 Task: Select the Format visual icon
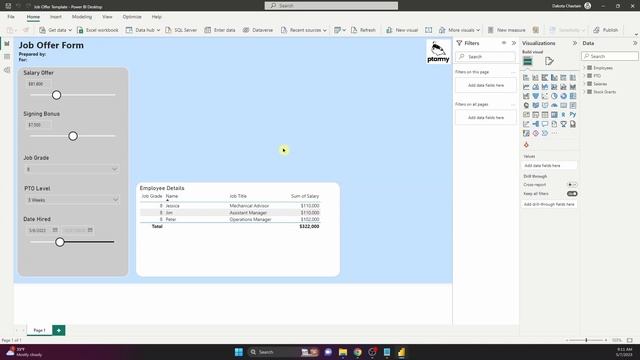tap(549, 61)
